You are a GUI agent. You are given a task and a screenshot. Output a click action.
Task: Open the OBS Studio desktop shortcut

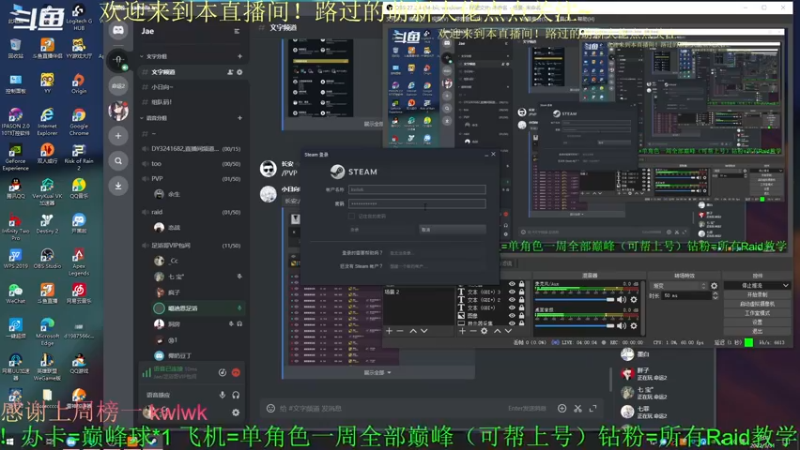[47, 258]
